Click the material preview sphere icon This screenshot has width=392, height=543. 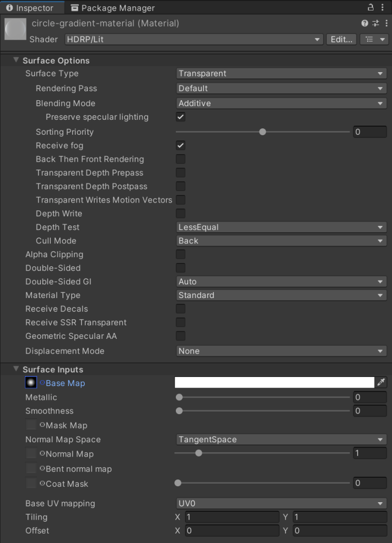coord(15,30)
